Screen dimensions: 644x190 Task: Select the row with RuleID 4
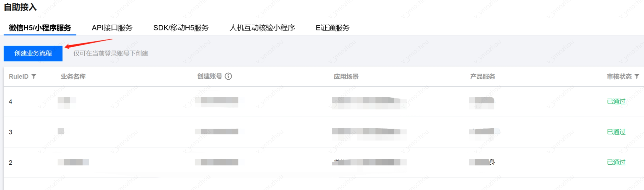click(x=324, y=102)
